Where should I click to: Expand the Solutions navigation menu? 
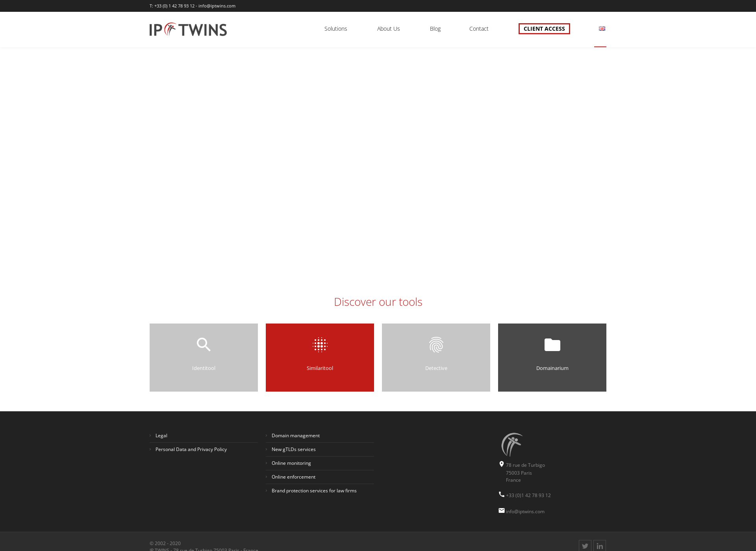[x=335, y=28]
